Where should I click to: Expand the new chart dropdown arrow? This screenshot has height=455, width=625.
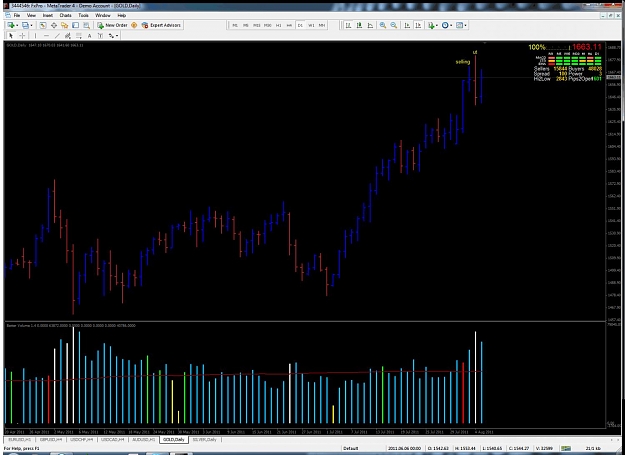[17, 25]
